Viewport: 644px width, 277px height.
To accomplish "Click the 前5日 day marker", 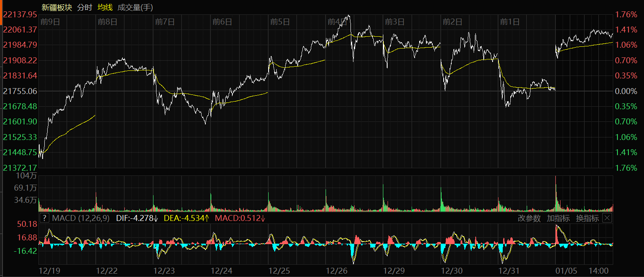I will coord(280,22).
